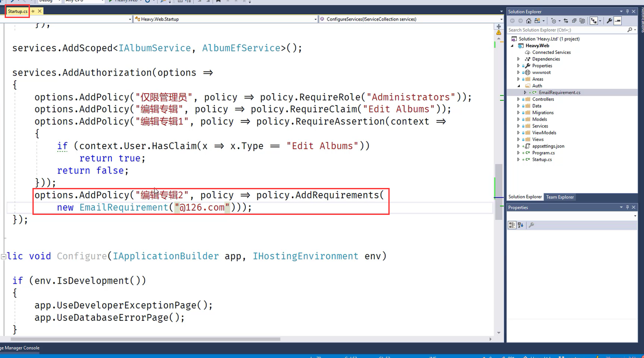The height and width of the screenshot is (358, 644).
Task: Switch to Team Explorer tab
Action: (x=560, y=197)
